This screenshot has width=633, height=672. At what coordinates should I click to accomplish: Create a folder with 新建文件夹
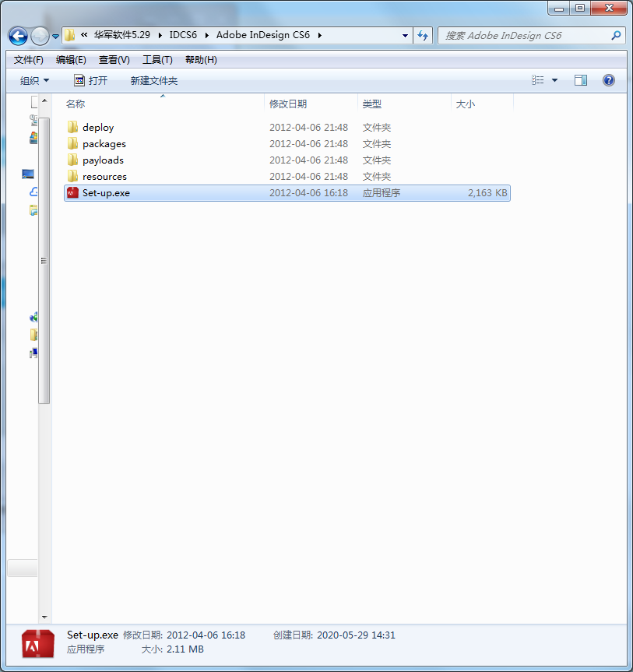pyautogui.click(x=154, y=80)
